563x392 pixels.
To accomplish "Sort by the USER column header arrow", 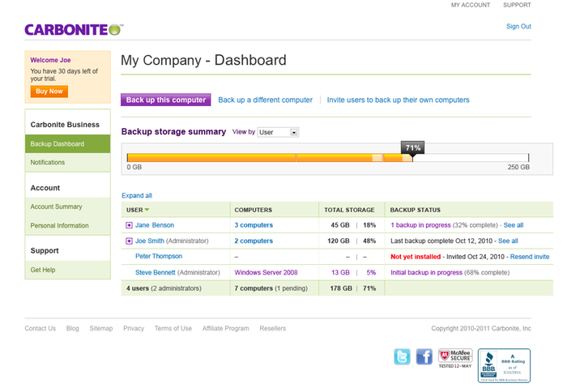I will coord(147,210).
